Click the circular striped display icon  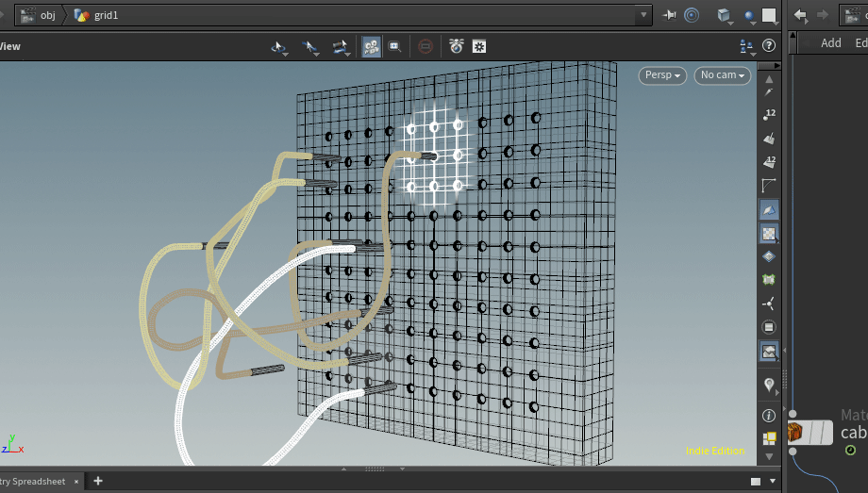click(769, 327)
